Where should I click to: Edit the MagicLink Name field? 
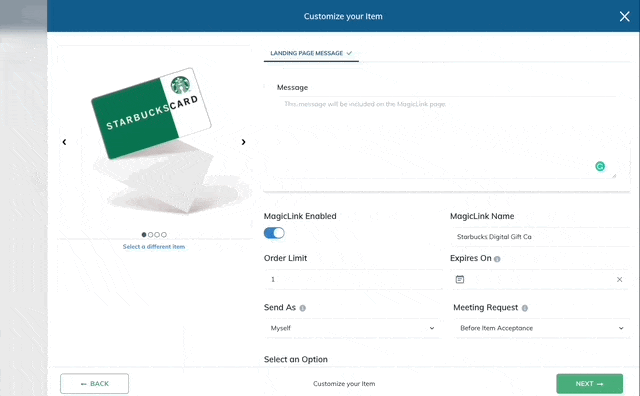click(x=540, y=237)
